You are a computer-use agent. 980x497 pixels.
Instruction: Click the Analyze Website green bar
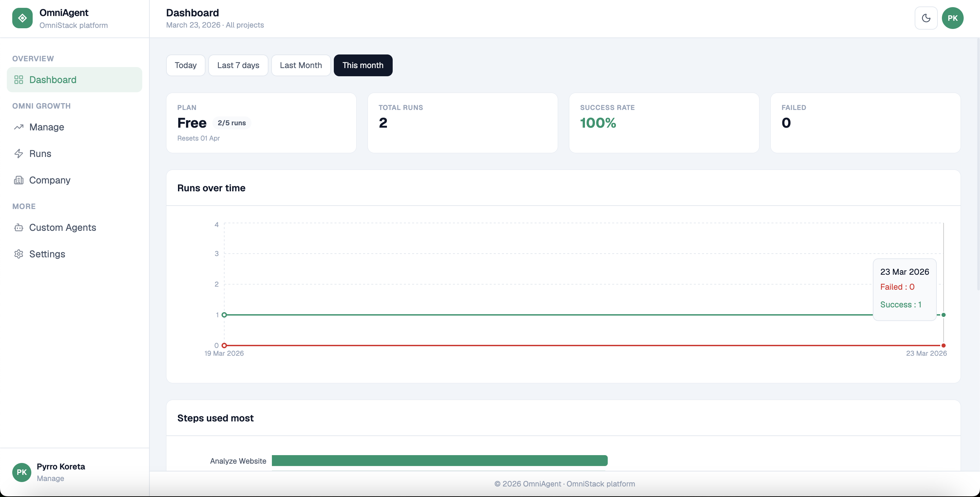click(439, 461)
